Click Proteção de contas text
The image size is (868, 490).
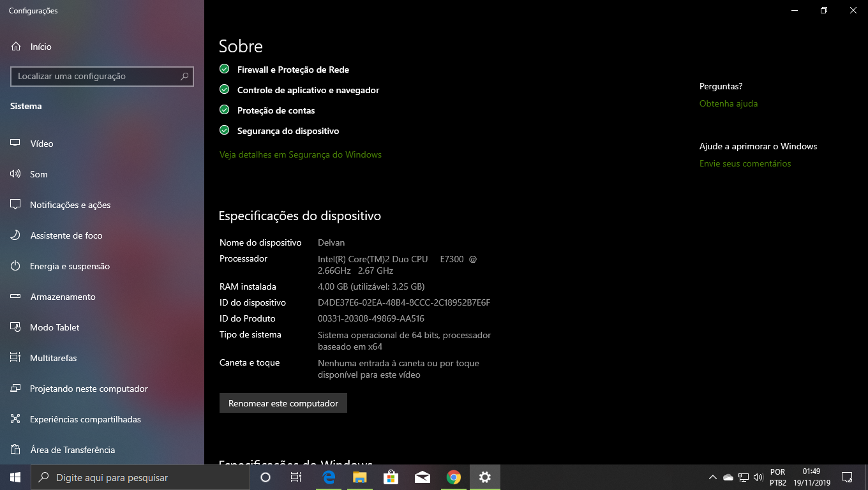point(276,110)
